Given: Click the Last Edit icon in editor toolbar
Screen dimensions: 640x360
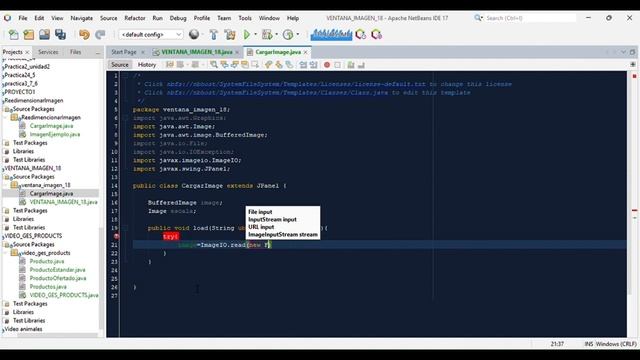Looking at the screenshot, I should pos(170,64).
